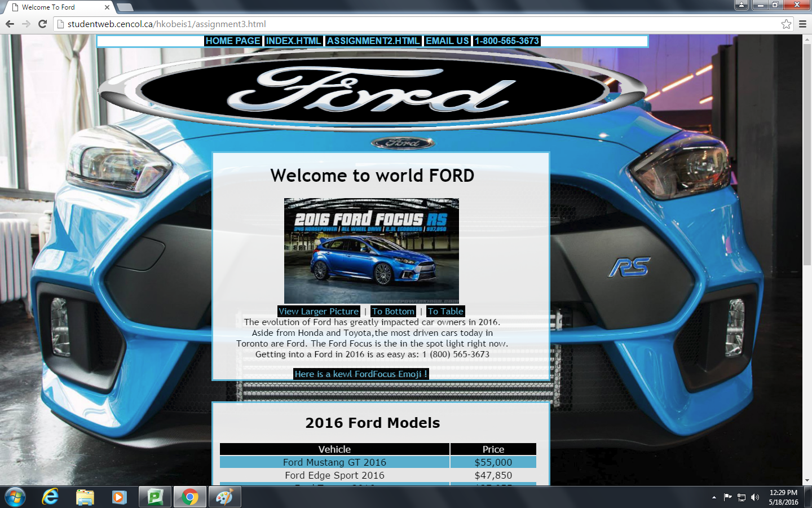Viewport: 812px width, 508px height.
Task: Open the Windows Start menu
Action: pos(15,497)
